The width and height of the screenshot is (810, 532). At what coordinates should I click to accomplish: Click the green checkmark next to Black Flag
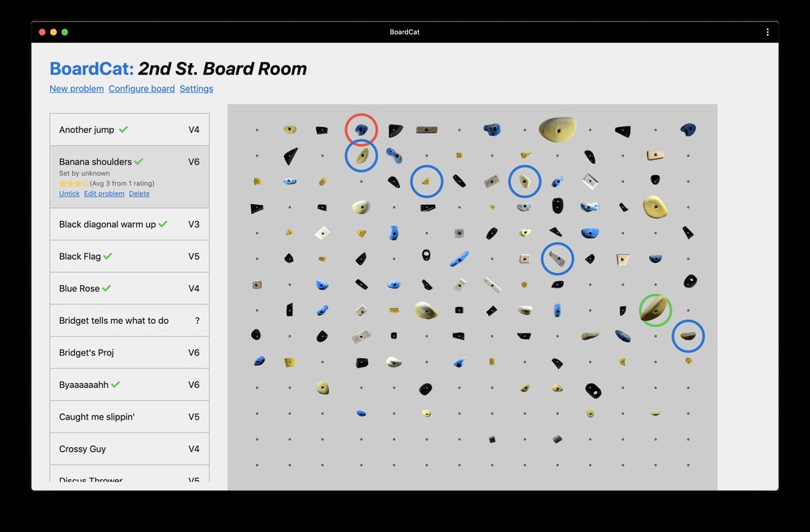pyautogui.click(x=108, y=257)
